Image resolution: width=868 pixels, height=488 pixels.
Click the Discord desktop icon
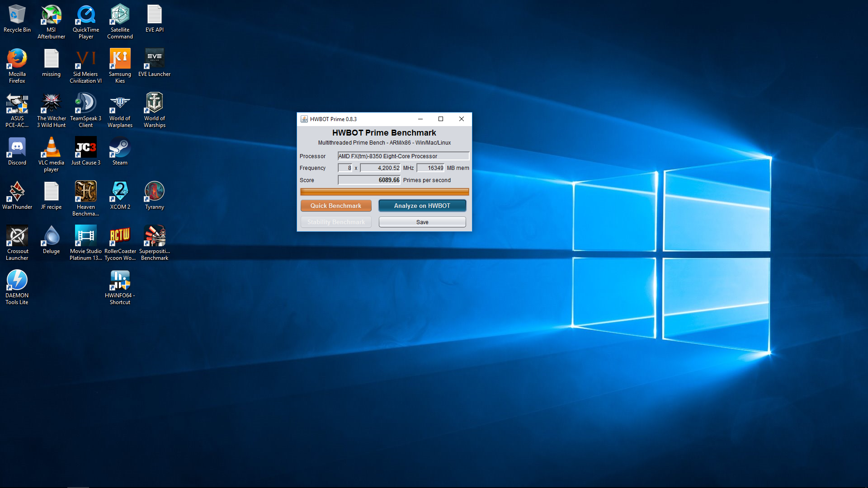(17, 151)
